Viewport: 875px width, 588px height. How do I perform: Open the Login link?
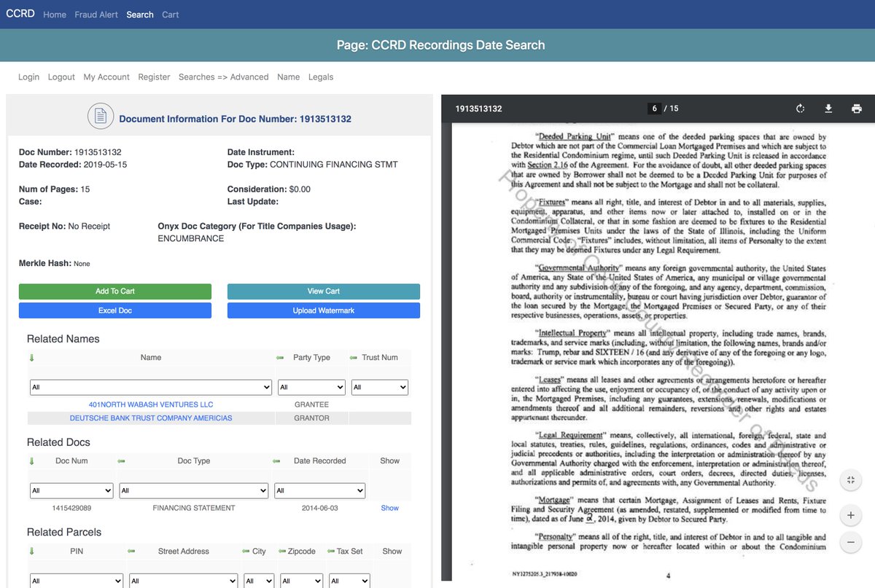pos(28,77)
